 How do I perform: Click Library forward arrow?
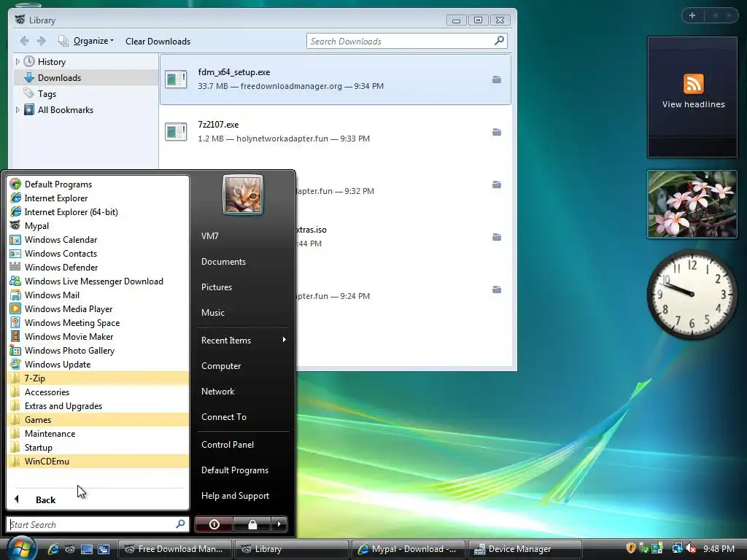click(42, 41)
